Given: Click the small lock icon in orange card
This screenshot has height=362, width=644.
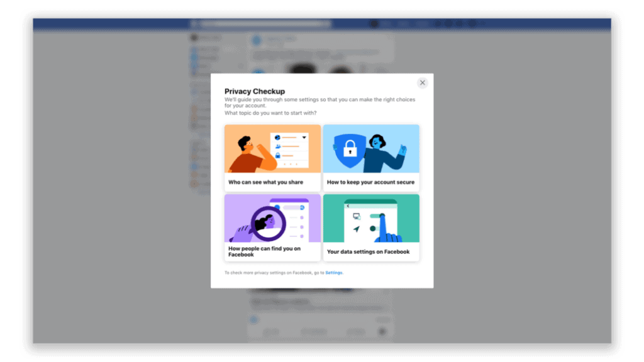Looking at the screenshot, I should pyautogui.click(x=277, y=156).
